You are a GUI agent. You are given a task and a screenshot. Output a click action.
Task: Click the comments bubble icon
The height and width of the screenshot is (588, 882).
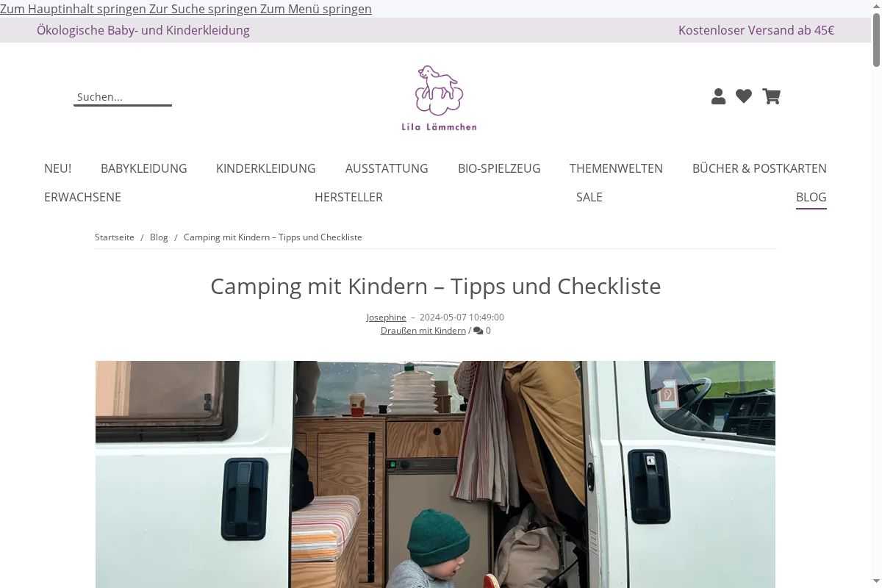(x=478, y=331)
